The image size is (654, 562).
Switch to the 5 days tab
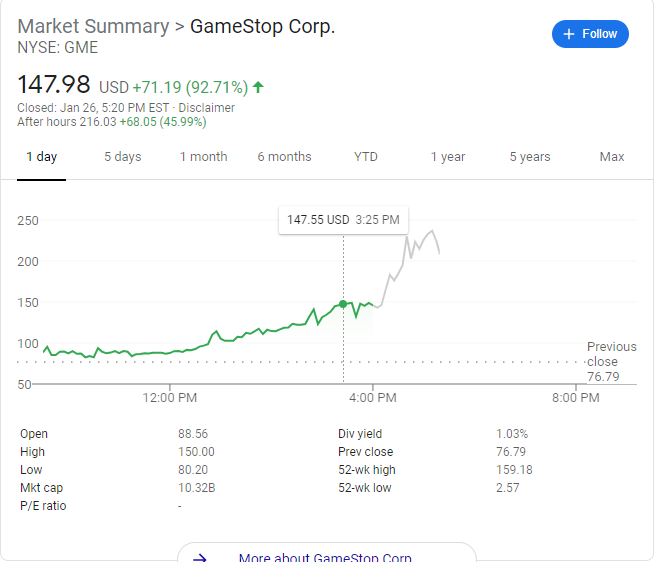point(122,157)
